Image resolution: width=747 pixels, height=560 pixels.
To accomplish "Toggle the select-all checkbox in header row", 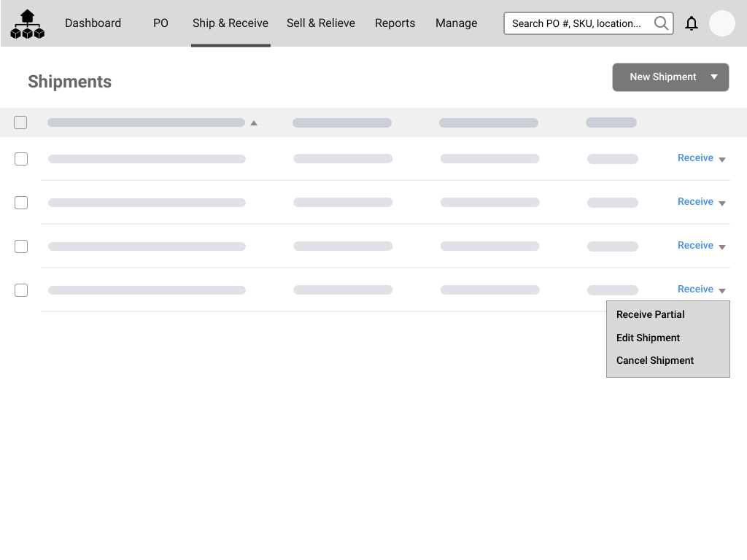I will tap(20, 122).
